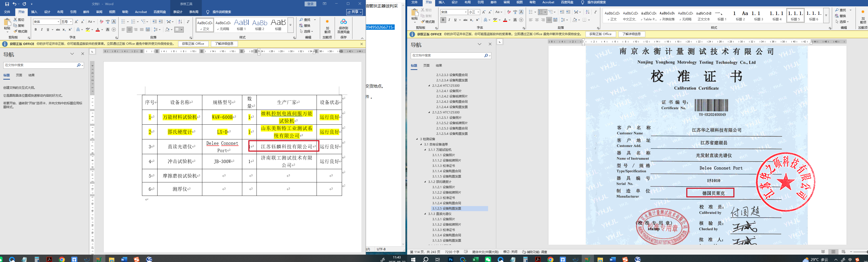Center-align text in the 文档1 window ribbon

click(129, 30)
